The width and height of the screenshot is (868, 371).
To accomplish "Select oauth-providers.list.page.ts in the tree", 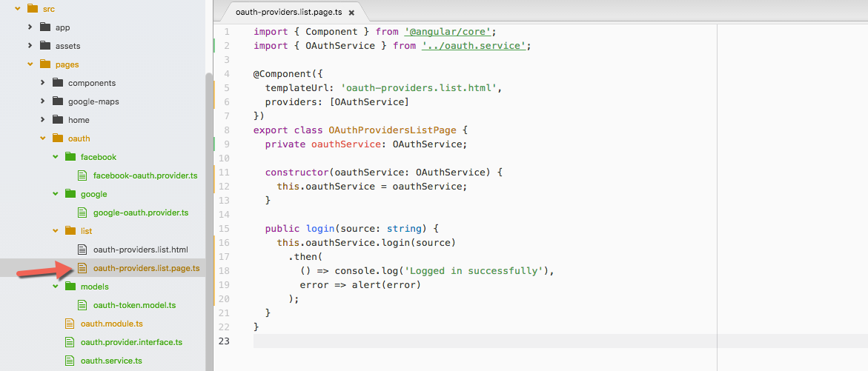I will pos(146,268).
